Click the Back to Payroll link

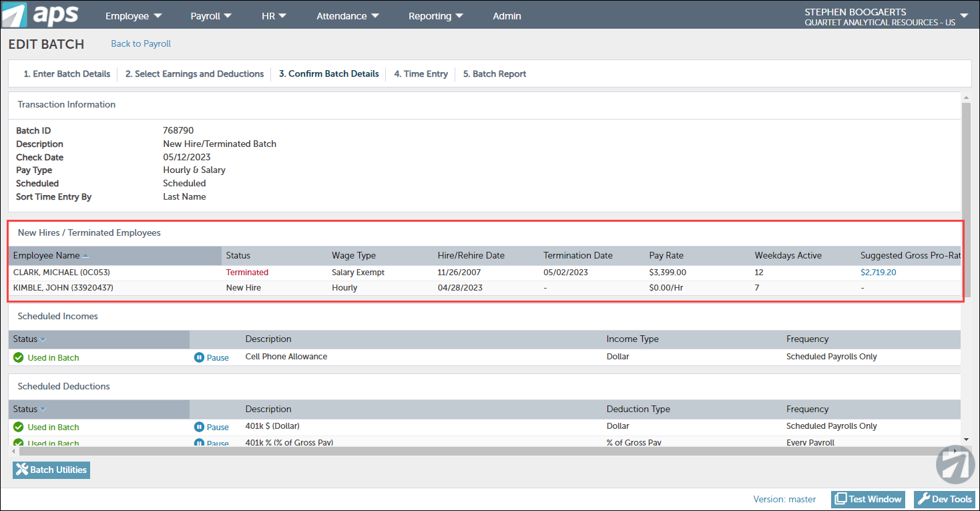pos(141,43)
